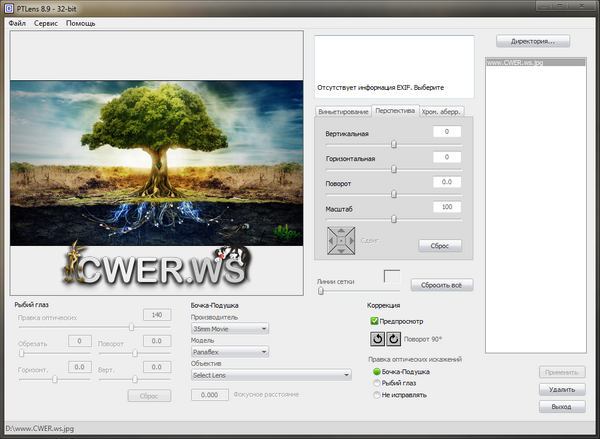Select the Бочка-Подушка radio button
Image resolution: width=600 pixels, height=439 pixels.
(x=377, y=371)
